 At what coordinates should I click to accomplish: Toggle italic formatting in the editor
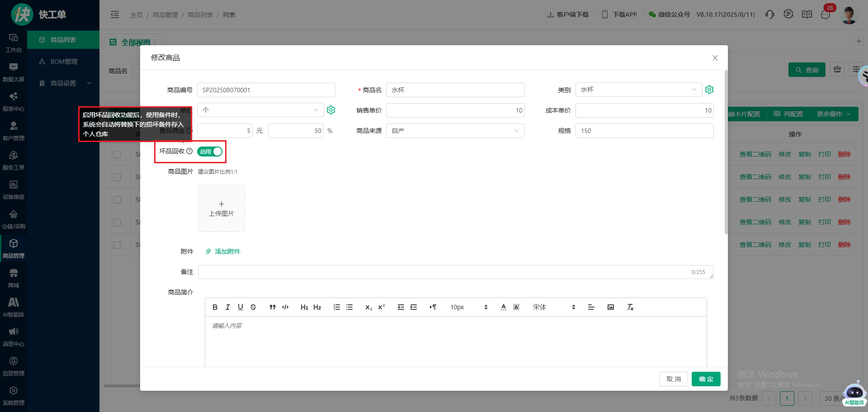coord(228,307)
